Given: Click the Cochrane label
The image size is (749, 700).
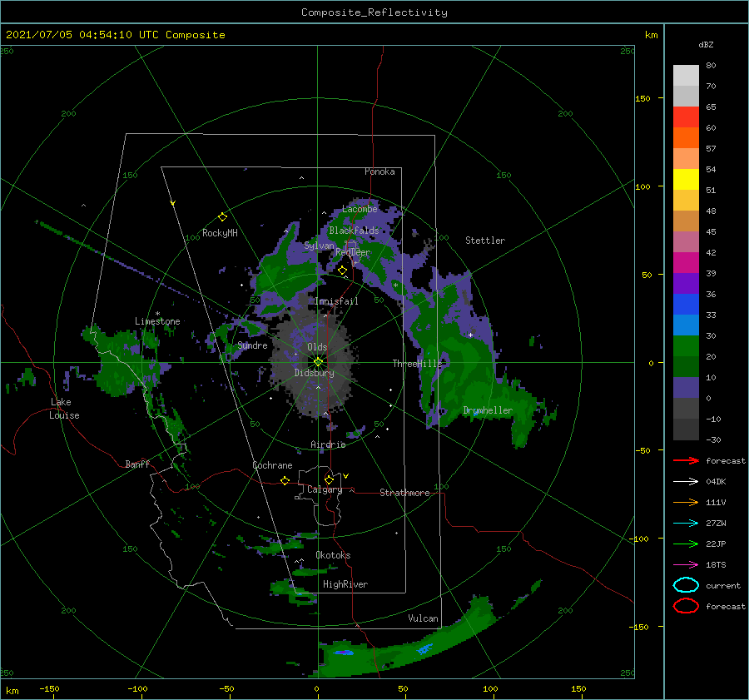Looking at the screenshot, I should (272, 465).
